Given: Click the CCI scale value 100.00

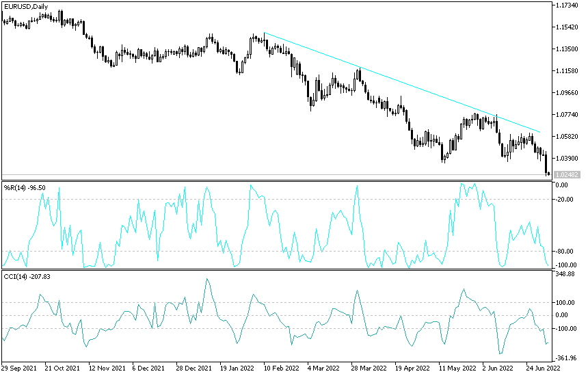Looking at the screenshot, I should click(565, 303).
